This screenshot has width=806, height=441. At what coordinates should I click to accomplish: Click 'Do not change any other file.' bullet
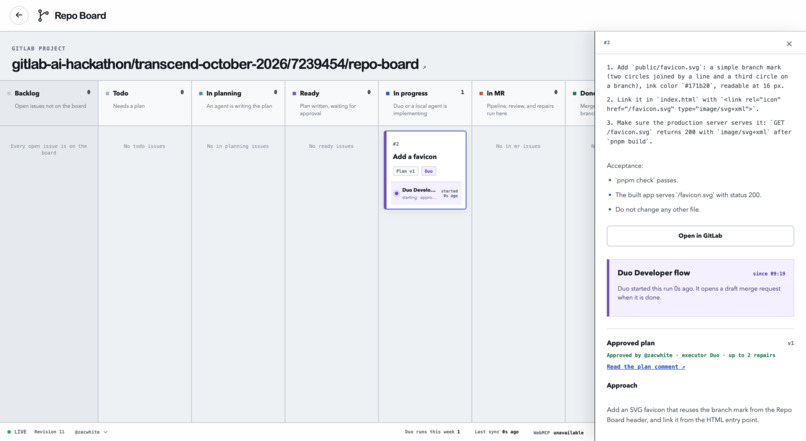[657, 210]
